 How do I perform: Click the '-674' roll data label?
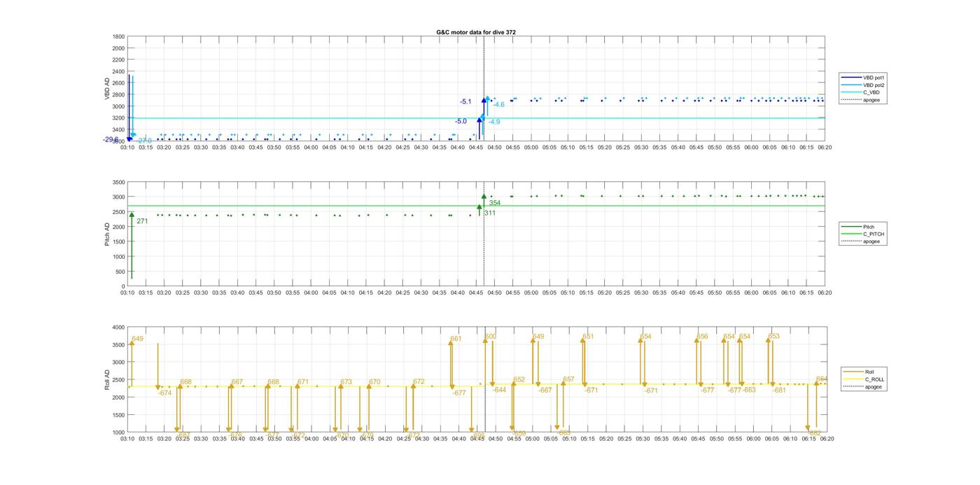pyautogui.click(x=164, y=393)
